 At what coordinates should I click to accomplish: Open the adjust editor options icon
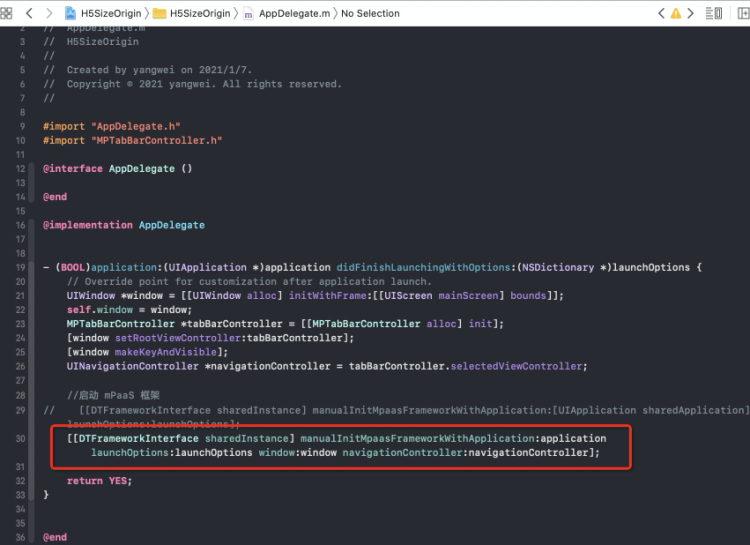point(714,13)
